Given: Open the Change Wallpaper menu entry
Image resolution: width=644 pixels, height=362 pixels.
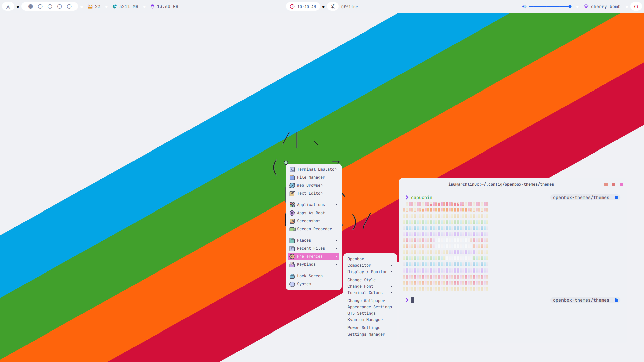Looking at the screenshot, I should tap(366, 301).
